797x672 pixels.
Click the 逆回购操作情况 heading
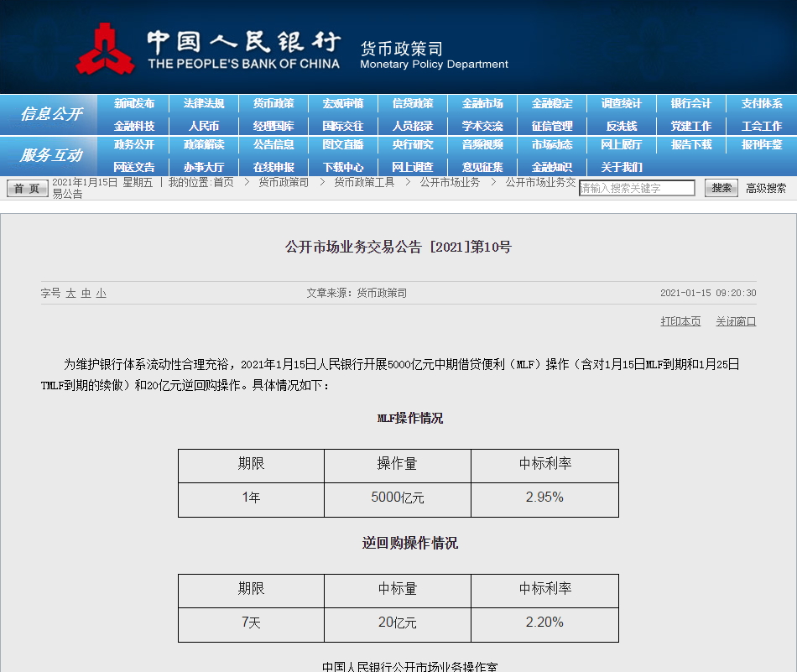(x=410, y=543)
